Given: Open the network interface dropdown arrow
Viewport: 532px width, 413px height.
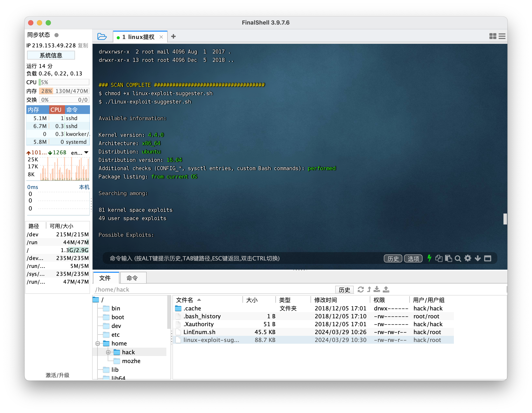Looking at the screenshot, I should pos(86,153).
